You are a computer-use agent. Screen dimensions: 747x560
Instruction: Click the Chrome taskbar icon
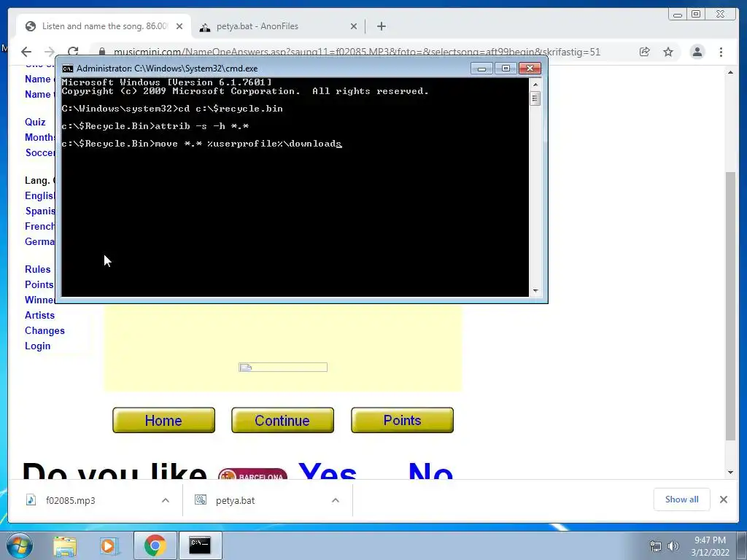click(155, 545)
